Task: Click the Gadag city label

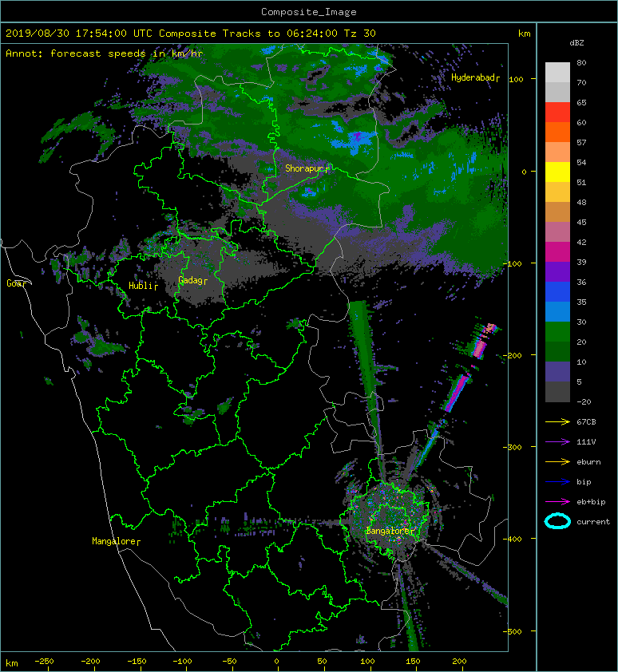Action: point(192,280)
